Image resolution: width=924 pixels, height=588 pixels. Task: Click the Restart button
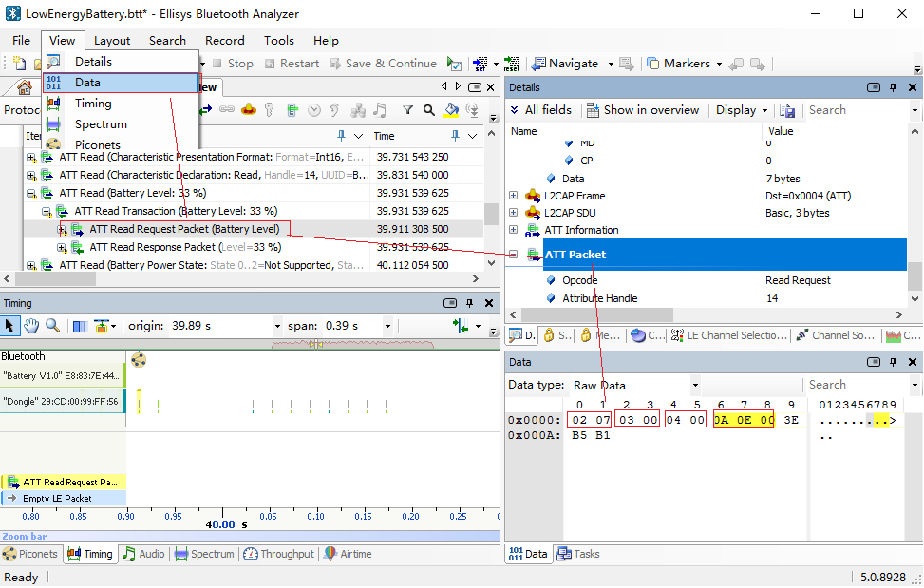click(292, 64)
